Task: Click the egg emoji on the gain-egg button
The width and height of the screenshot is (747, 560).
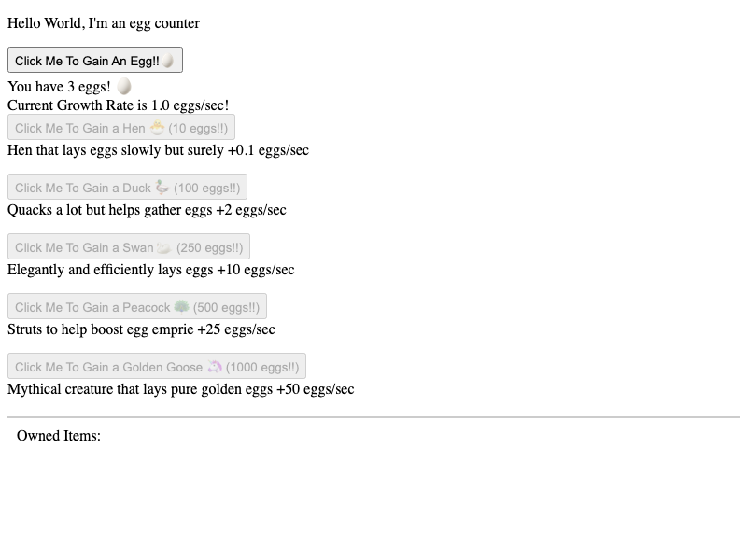Action: click(x=168, y=61)
